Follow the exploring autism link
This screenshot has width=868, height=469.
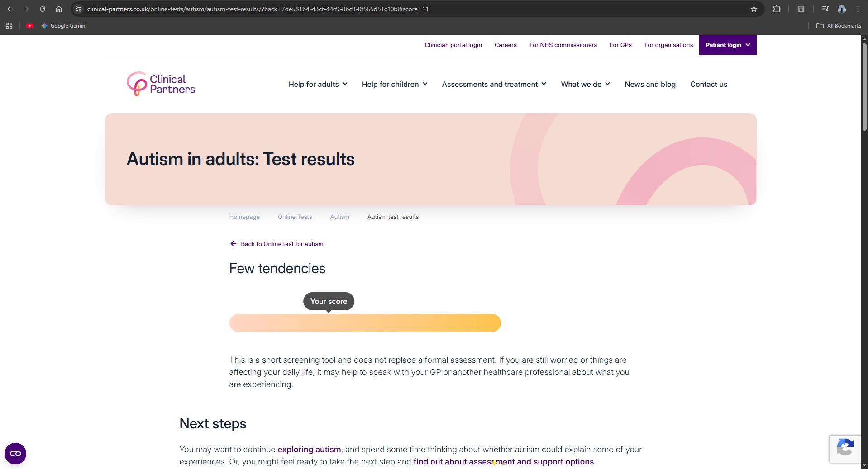[x=309, y=450]
